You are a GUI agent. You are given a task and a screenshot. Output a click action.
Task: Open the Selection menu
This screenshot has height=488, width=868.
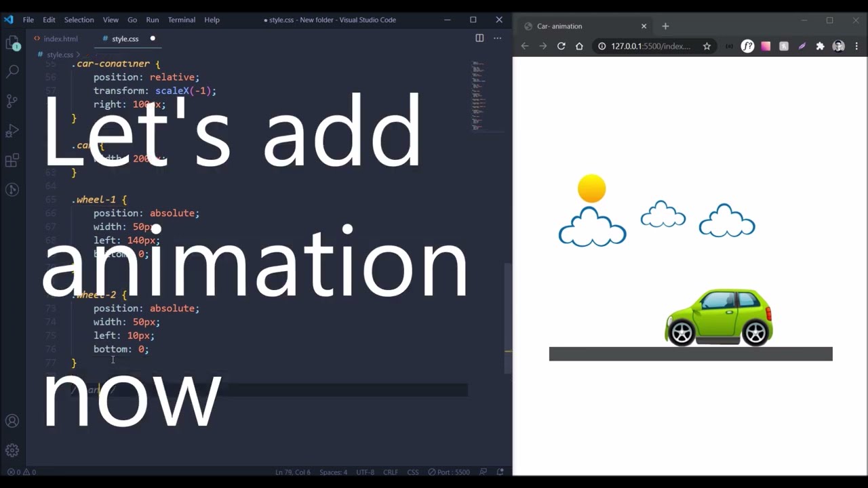click(x=79, y=20)
